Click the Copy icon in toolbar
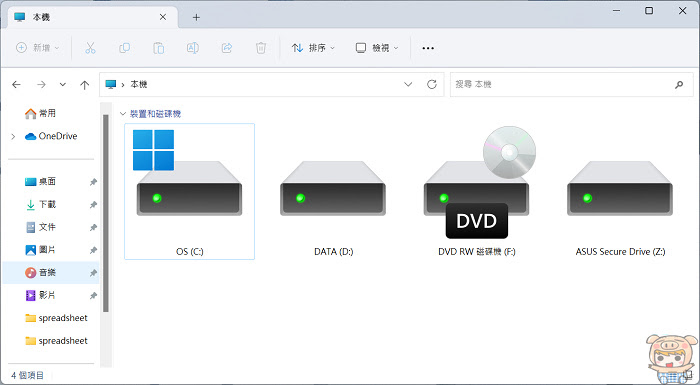This screenshot has height=385, width=700. [125, 48]
